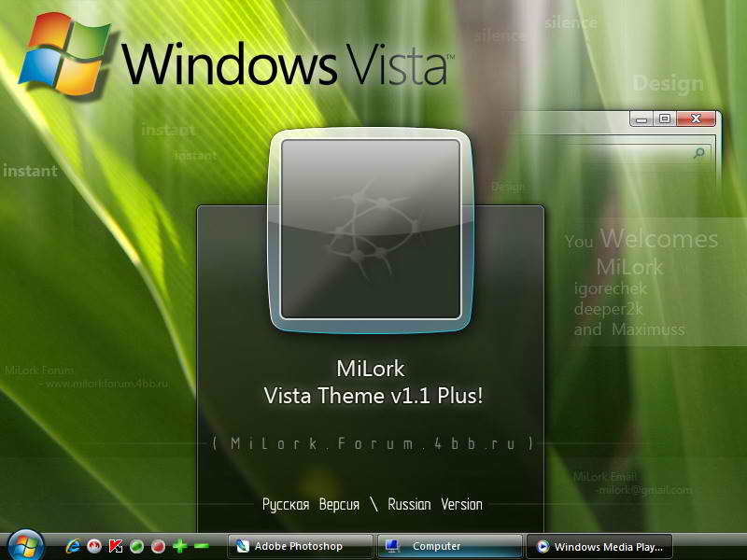Click the Cyrillic 'Русская Версия' text
Screen dimensions: 747x560
(x=311, y=504)
